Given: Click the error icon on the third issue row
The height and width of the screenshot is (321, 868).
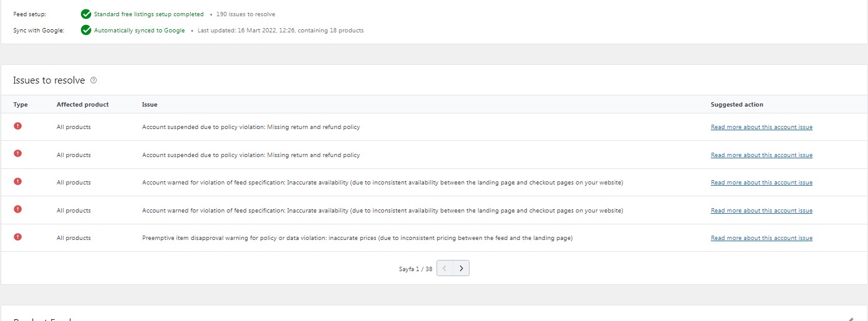Looking at the screenshot, I should pos(17,181).
